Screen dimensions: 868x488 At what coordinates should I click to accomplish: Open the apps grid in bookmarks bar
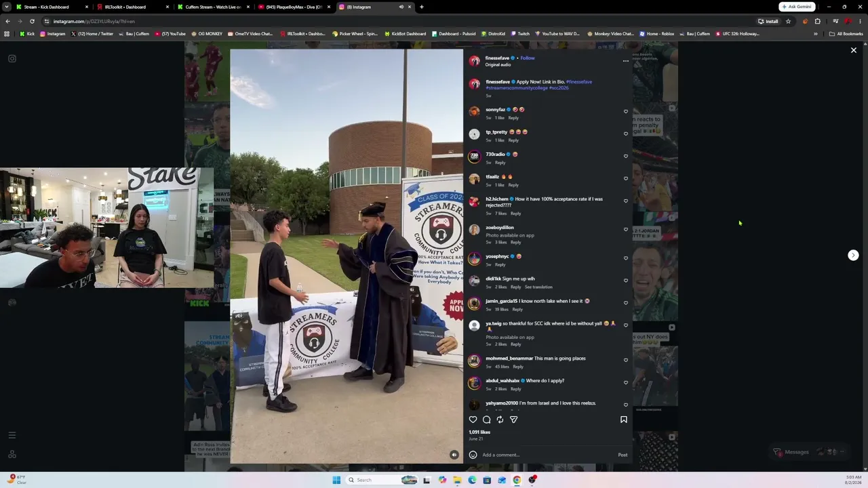(x=7, y=34)
